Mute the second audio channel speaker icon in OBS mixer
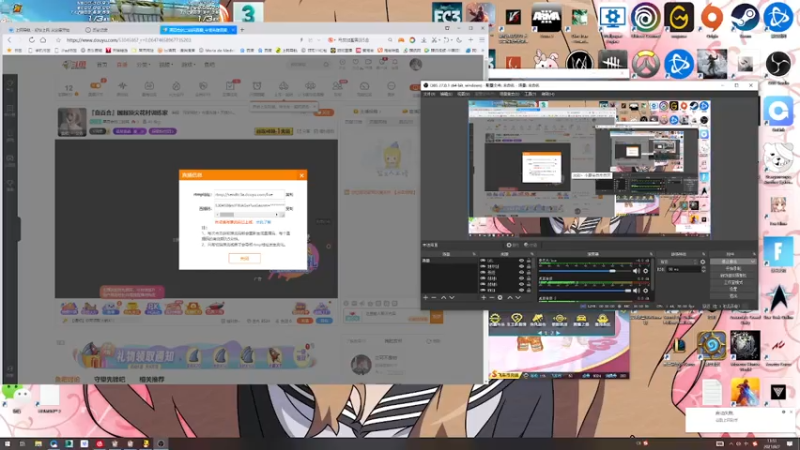Image resolution: width=800 pixels, height=450 pixels. [x=636, y=290]
